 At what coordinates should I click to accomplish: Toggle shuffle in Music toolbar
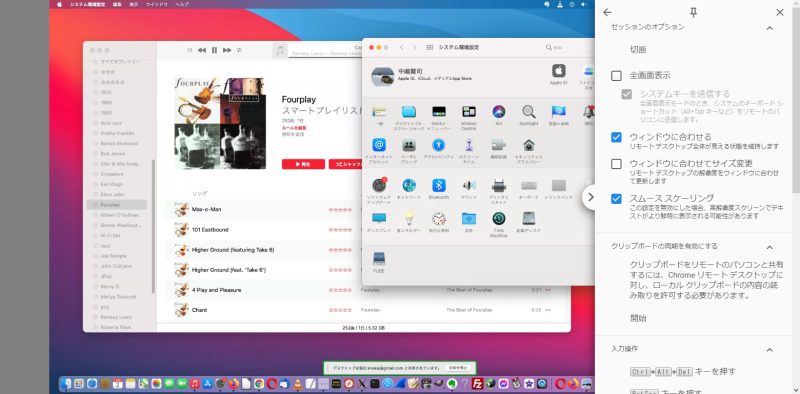[x=190, y=50]
